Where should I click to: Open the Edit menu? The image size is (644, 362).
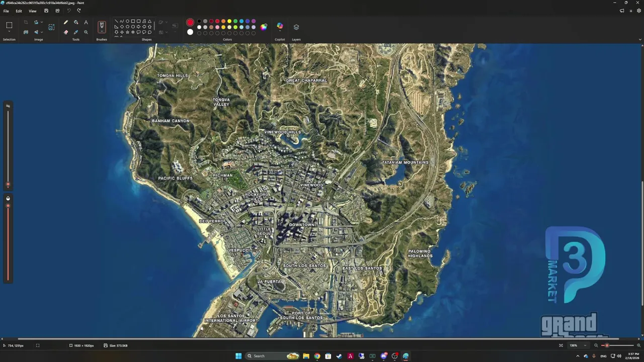(x=19, y=11)
